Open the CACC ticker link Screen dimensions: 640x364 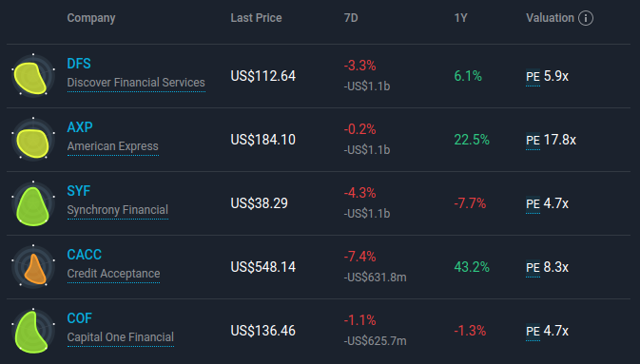(84, 255)
